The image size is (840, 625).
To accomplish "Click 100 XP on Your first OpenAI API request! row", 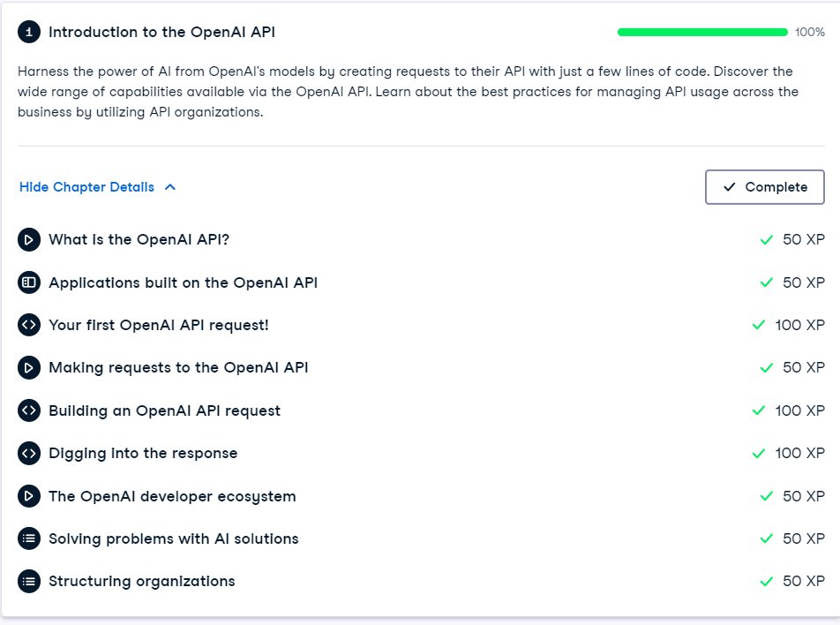I will [x=799, y=325].
